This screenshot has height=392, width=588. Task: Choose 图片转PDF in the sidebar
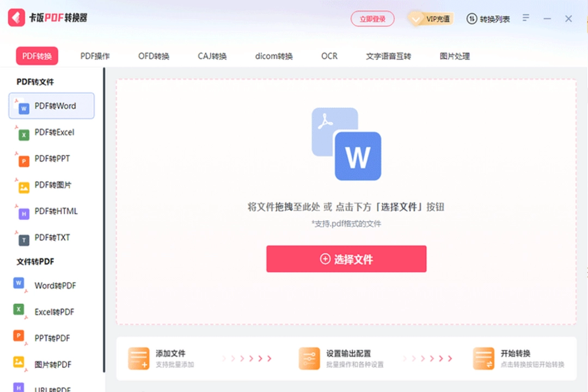pos(51,364)
